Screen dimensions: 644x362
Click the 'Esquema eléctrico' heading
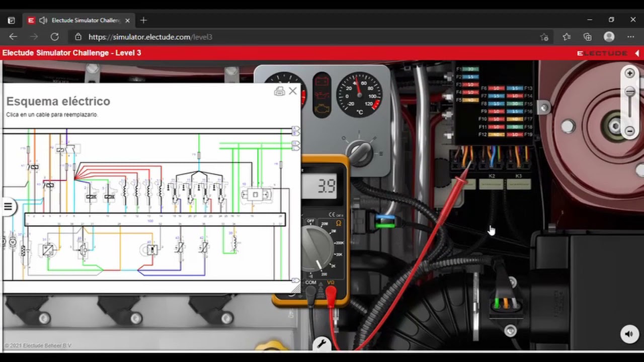(58, 101)
